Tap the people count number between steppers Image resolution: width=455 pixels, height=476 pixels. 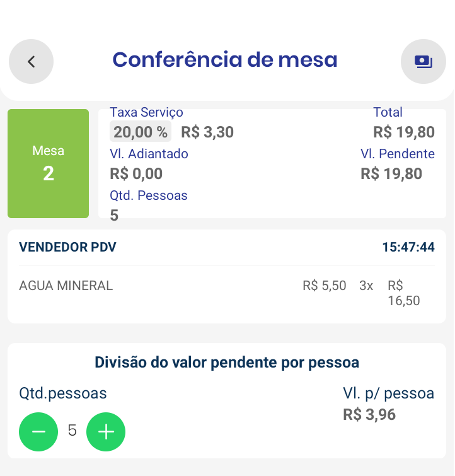click(72, 431)
